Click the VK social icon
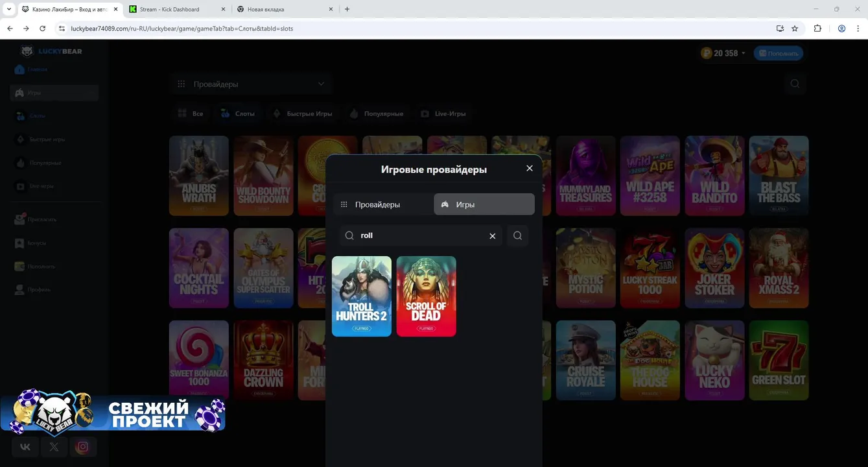 tap(25, 446)
